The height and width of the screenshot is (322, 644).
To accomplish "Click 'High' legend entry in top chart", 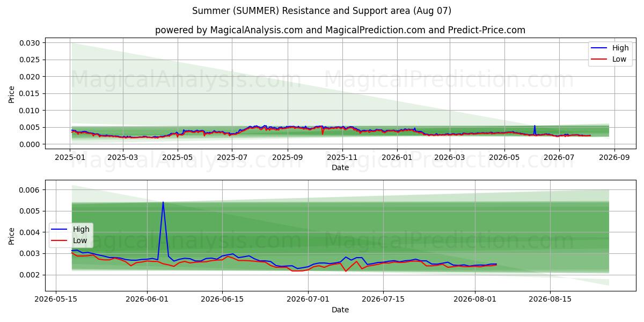I will 620,48.
